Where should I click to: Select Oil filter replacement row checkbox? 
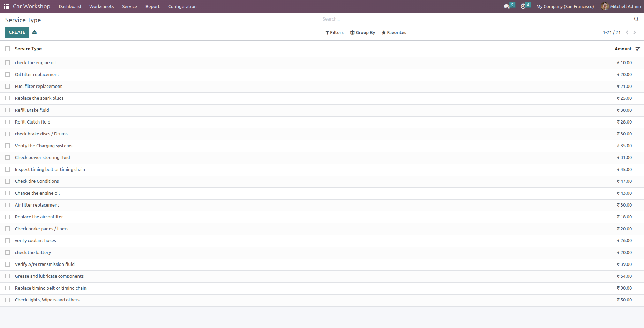click(8, 75)
